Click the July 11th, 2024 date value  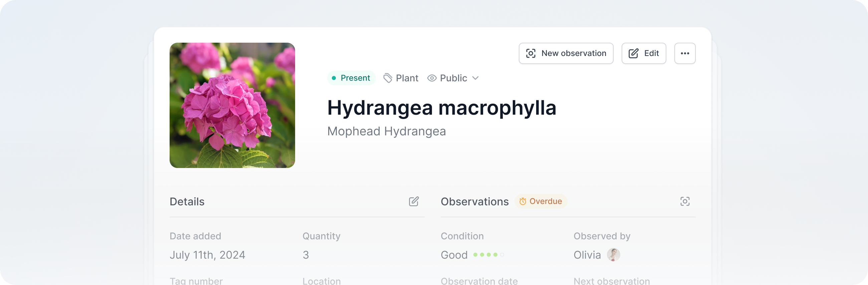click(207, 255)
